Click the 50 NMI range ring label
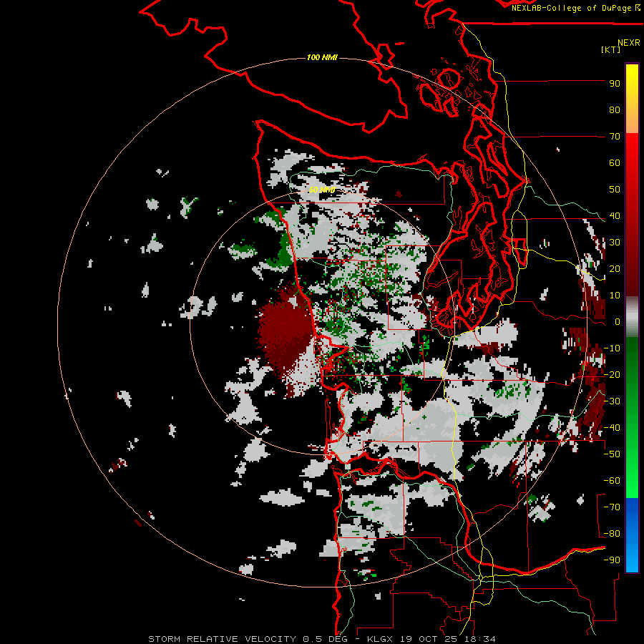Screen dimensions: 644x644 coord(322,190)
